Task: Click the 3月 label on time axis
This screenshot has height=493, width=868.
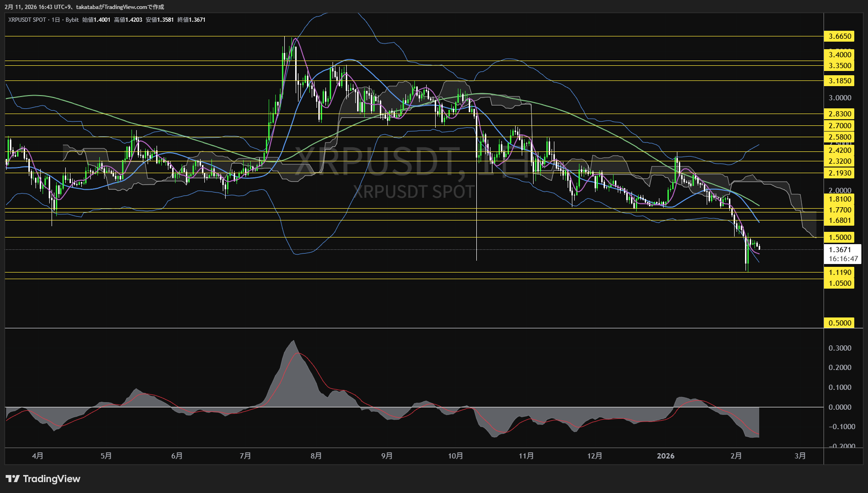Action: 800,456
